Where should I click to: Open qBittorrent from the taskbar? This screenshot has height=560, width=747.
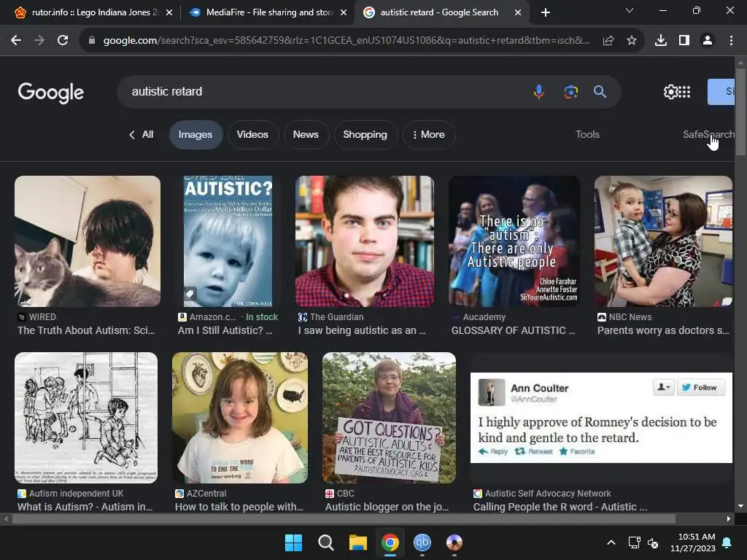click(x=422, y=542)
